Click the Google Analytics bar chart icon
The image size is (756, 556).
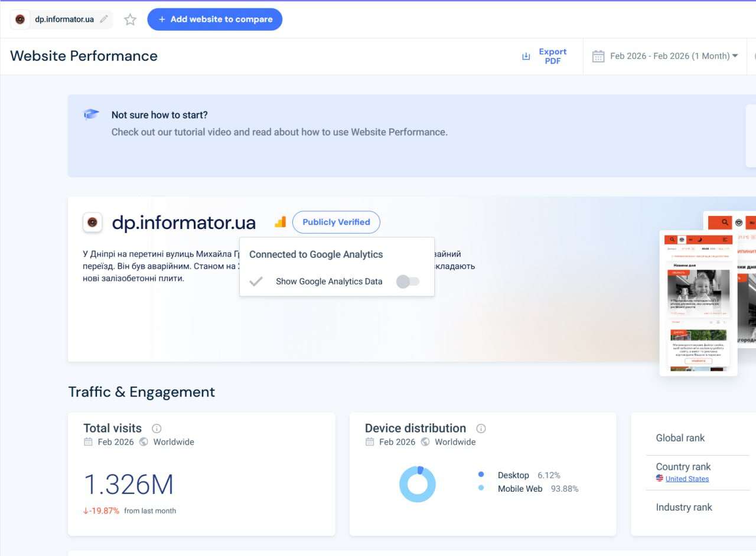click(280, 222)
